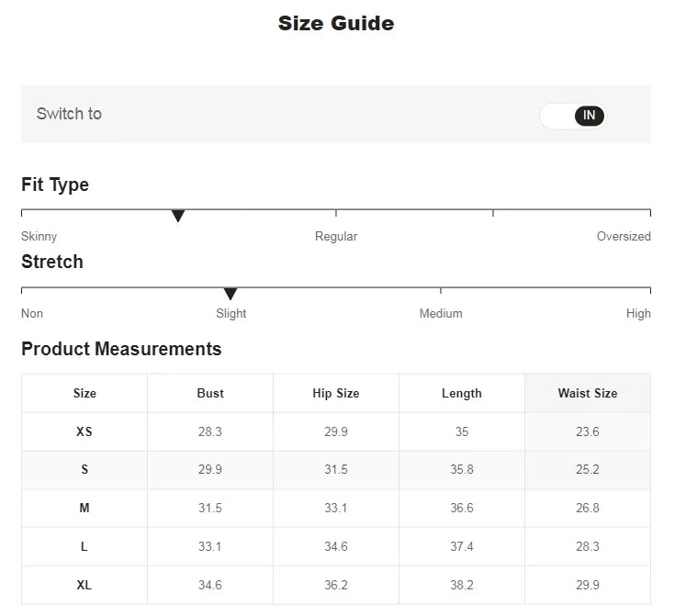Click S hip size value 31.5

[x=336, y=469]
